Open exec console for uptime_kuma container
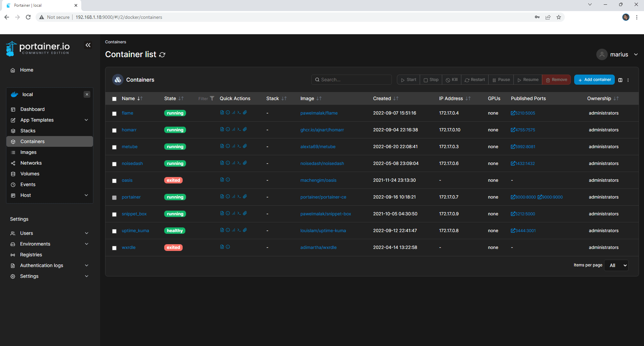This screenshot has height=346, width=644. (239, 230)
